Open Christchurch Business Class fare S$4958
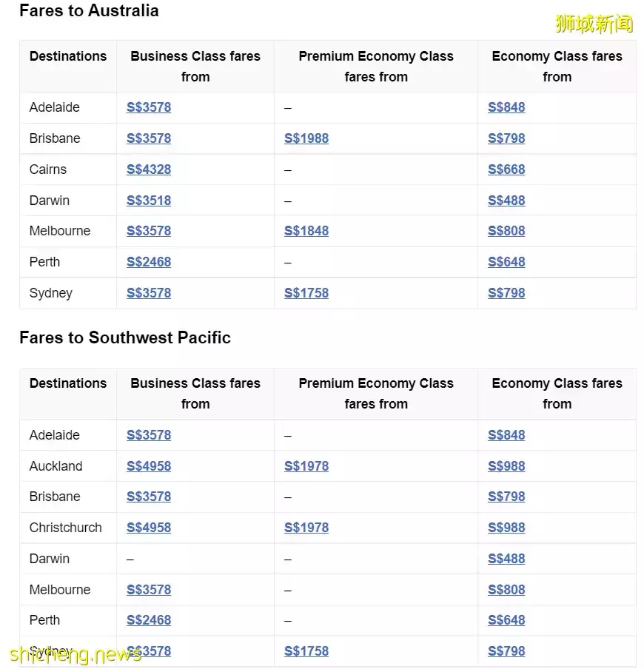This screenshot has width=644, height=669. click(149, 528)
